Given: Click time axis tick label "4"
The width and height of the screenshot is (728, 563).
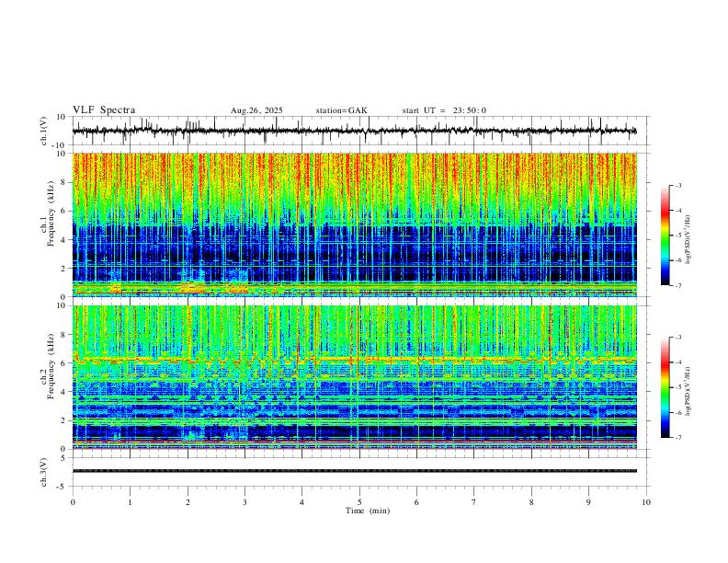Looking at the screenshot, I should tap(301, 502).
